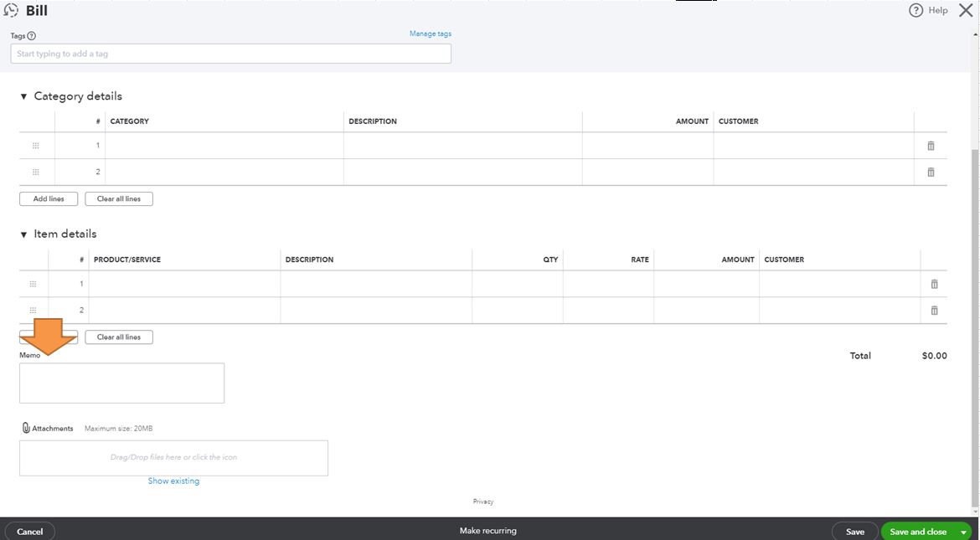Viewport: 980px width, 540px height.
Task: Click the Privacy link
Action: point(483,501)
